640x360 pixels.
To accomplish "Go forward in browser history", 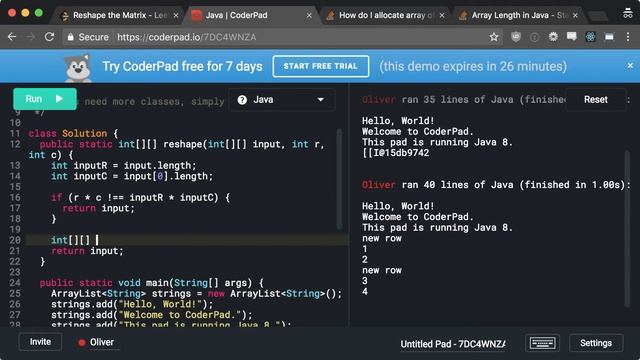I will 31,37.
